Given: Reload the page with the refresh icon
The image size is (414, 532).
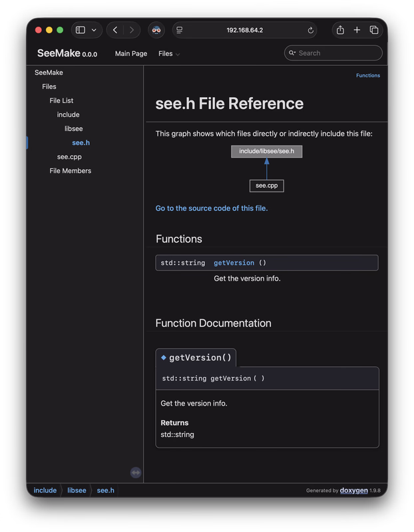Looking at the screenshot, I should tap(311, 30).
